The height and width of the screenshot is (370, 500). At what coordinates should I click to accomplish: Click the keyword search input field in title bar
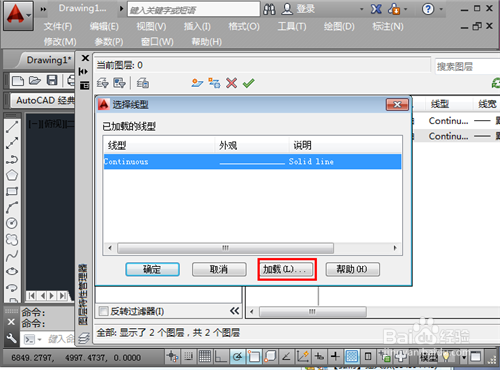tap(194, 10)
